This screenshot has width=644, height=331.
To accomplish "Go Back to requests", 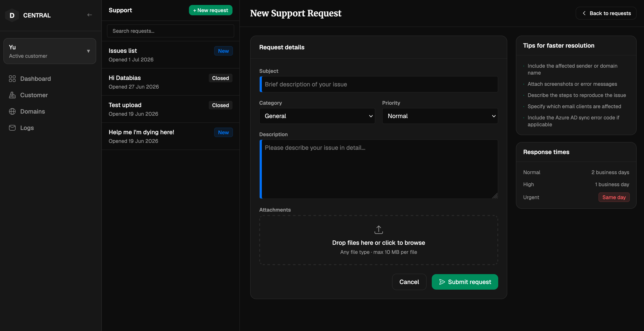I will (606, 13).
